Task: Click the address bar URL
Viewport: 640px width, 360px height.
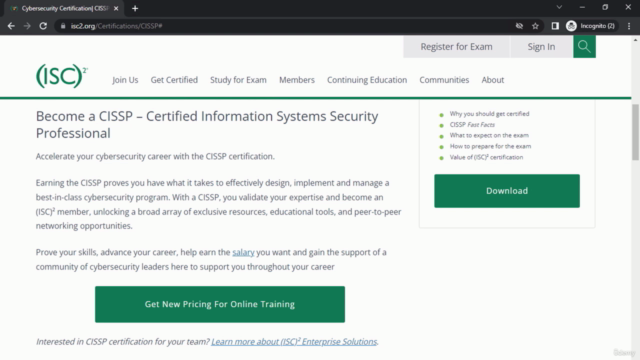Action: tap(116, 26)
